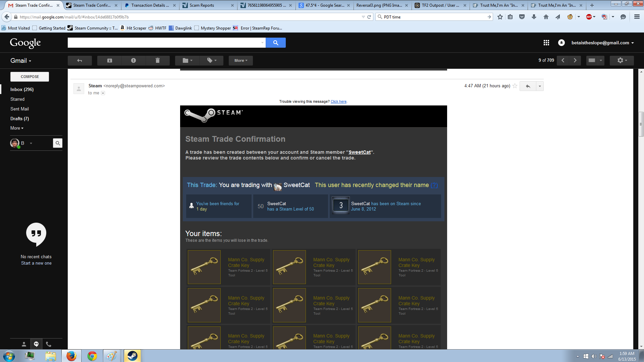Open the Inbox (296) folder
This screenshot has height=362, width=644.
click(22, 89)
